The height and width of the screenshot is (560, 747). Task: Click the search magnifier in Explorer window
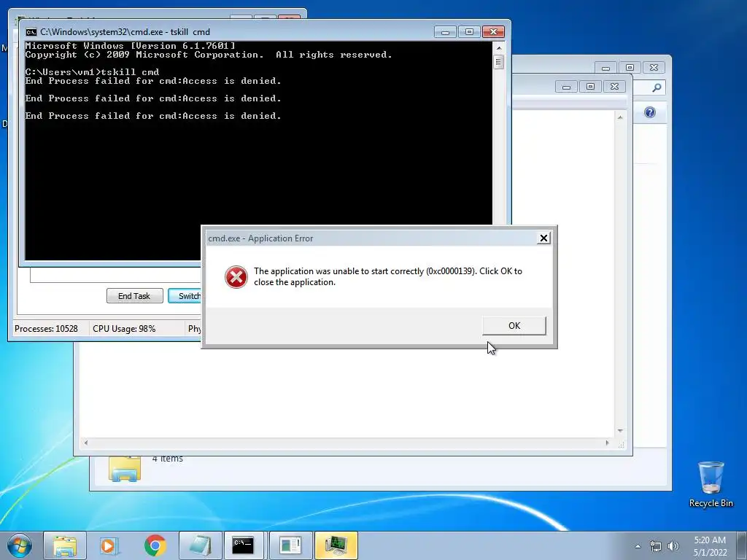pos(657,87)
